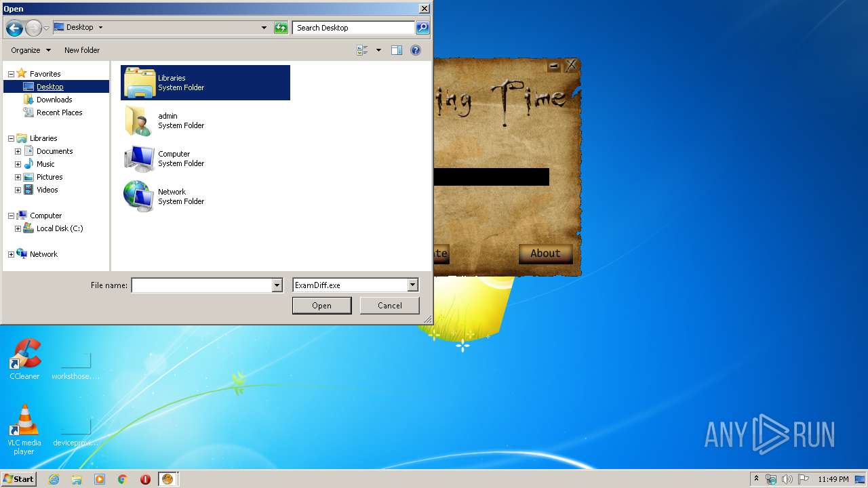Click the Cancel button
This screenshot has height=488, width=868.
(390, 306)
